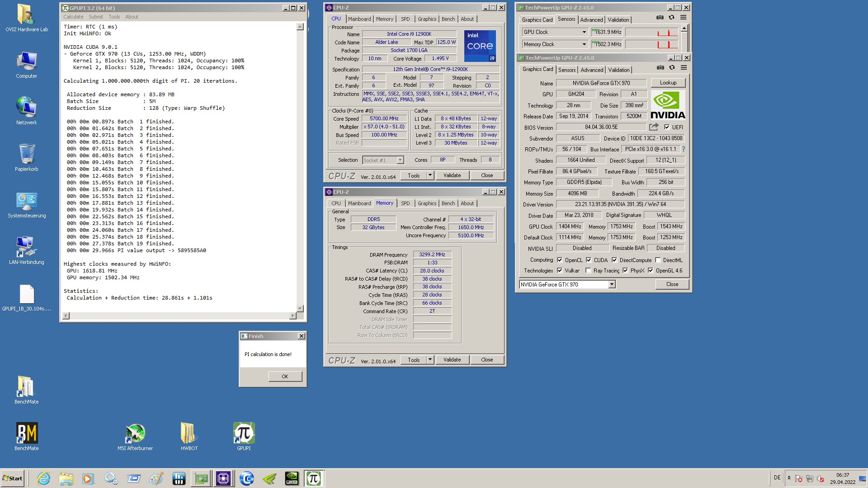The height and width of the screenshot is (488, 868).
Task: Click Bus Interface question mark help icon
Action: [x=683, y=149]
